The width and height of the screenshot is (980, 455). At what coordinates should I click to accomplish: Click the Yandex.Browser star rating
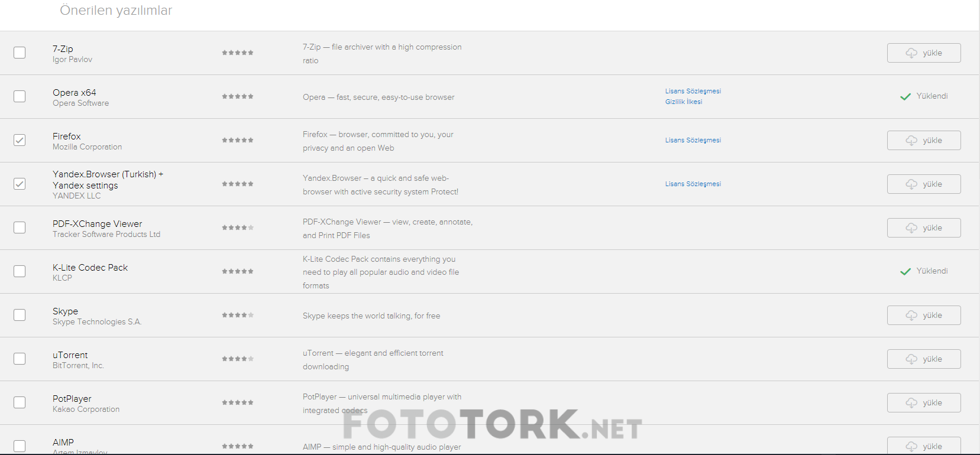[x=238, y=184]
